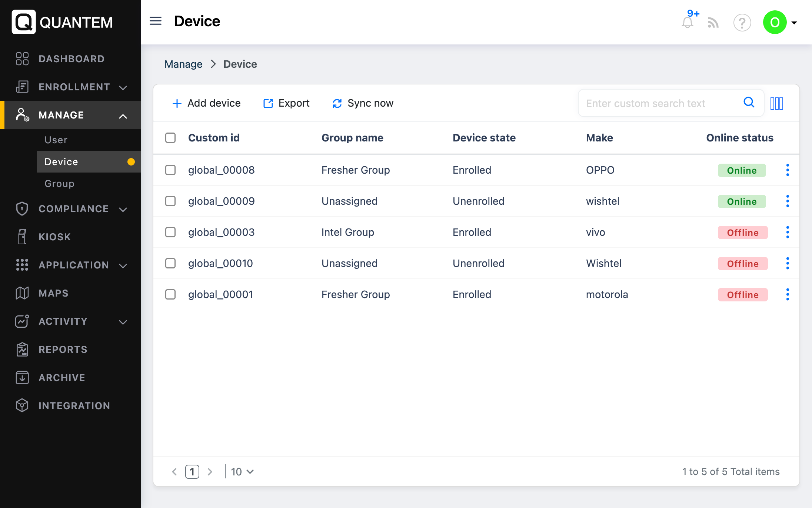Click the Add device button
Viewport: 812px width, 508px height.
point(206,103)
